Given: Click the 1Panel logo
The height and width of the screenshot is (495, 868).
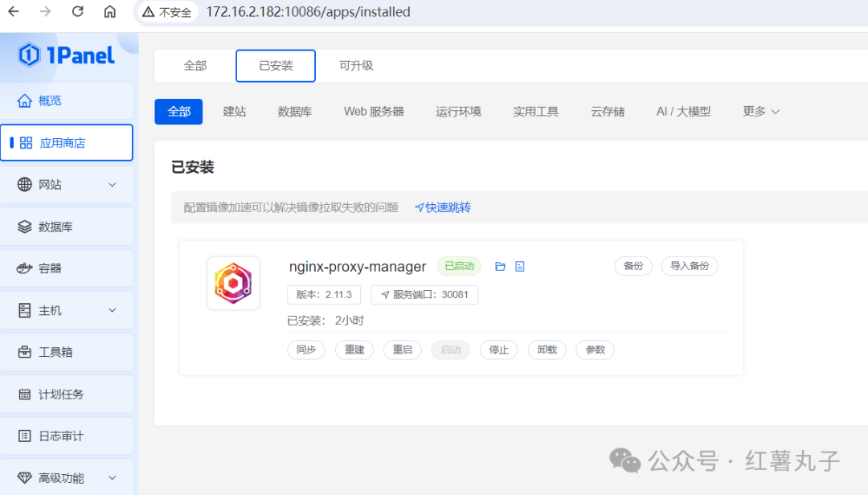Looking at the screenshot, I should point(67,55).
